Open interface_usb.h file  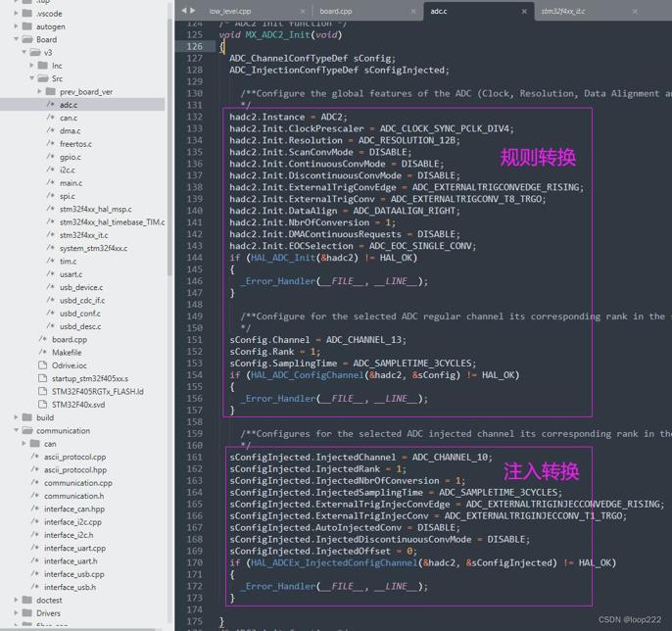(x=70, y=587)
